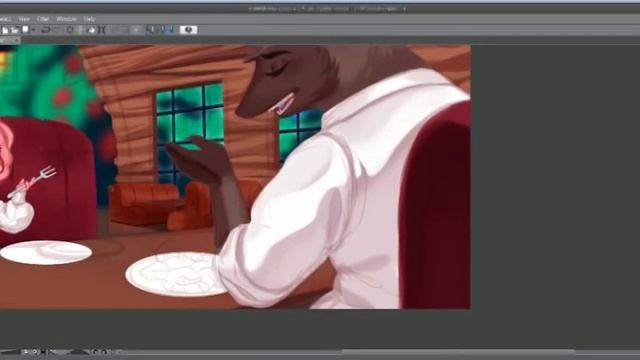
Task: Click the Redo icon in toolbar
Action: tap(58, 30)
